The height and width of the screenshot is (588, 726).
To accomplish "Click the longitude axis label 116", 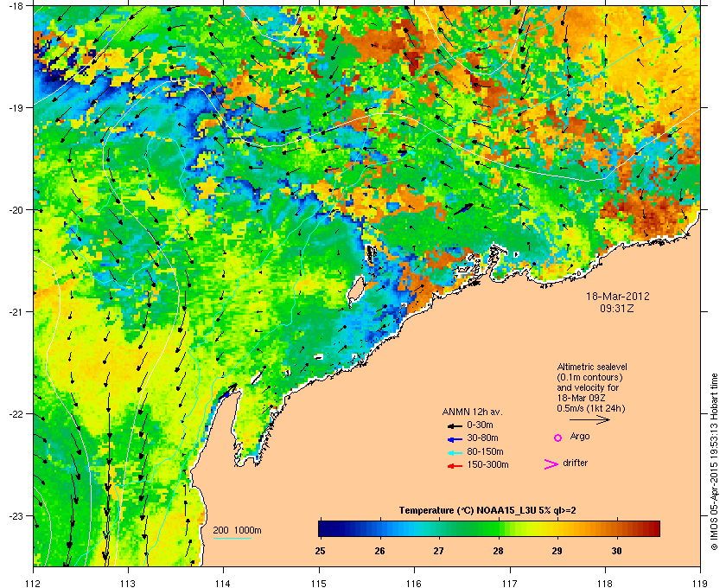I will (413, 584).
